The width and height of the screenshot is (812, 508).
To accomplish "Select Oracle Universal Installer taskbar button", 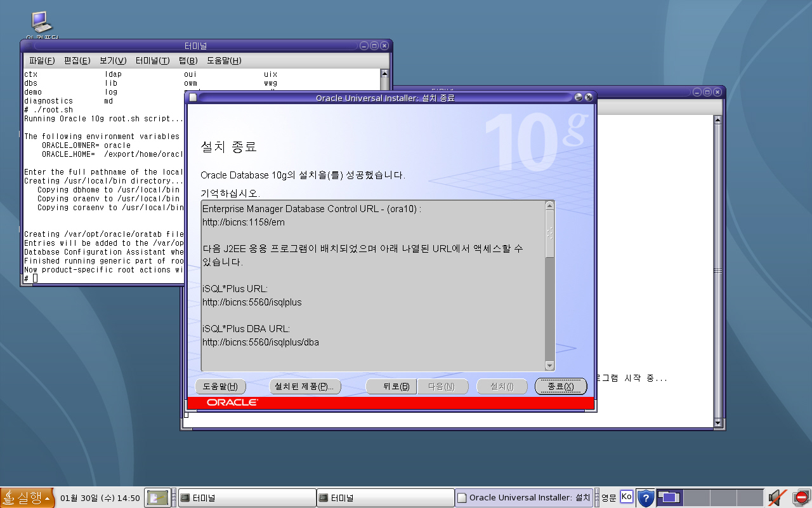I will click(524, 498).
